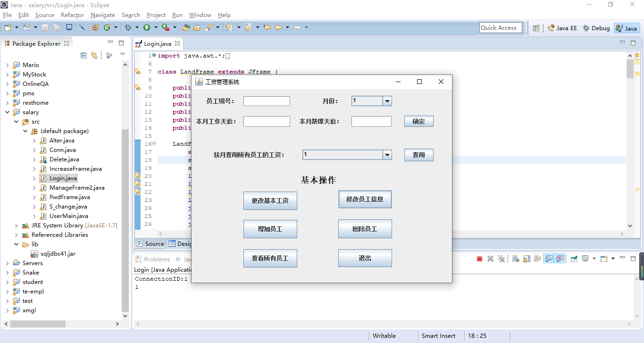Viewport: 644px width, 343px height.
Task: Click the 查看所有员工 button
Action: point(270,258)
